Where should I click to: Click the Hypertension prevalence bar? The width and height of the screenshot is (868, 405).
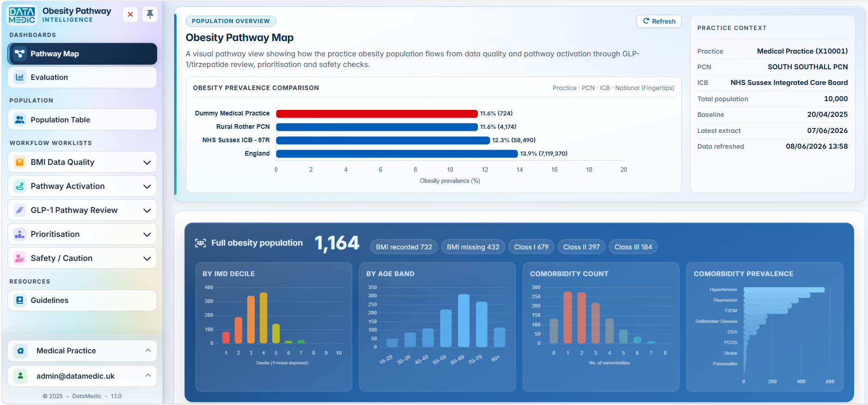784,290
